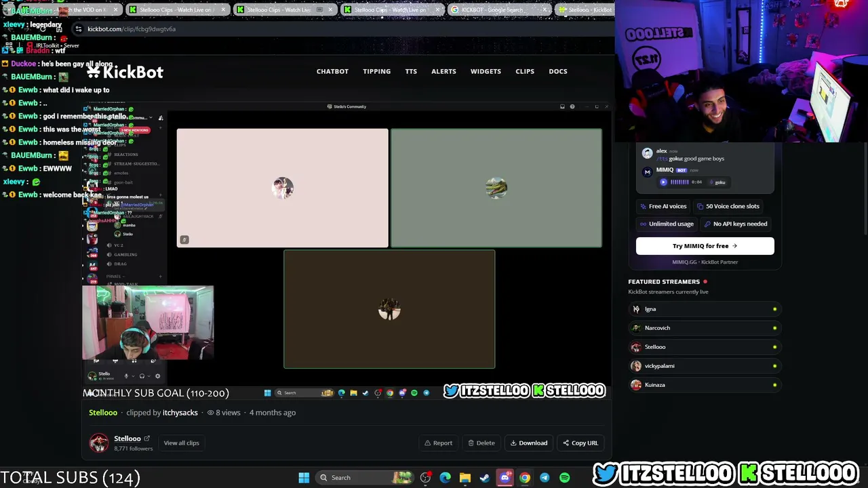Click the green voice call participant tile
The width and height of the screenshot is (868, 488).
[x=496, y=188]
